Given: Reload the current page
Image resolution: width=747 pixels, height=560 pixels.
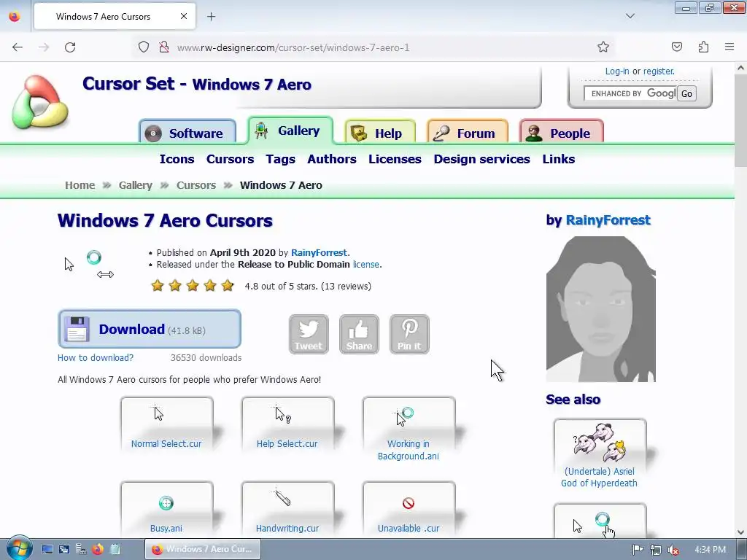Looking at the screenshot, I should click(70, 47).
